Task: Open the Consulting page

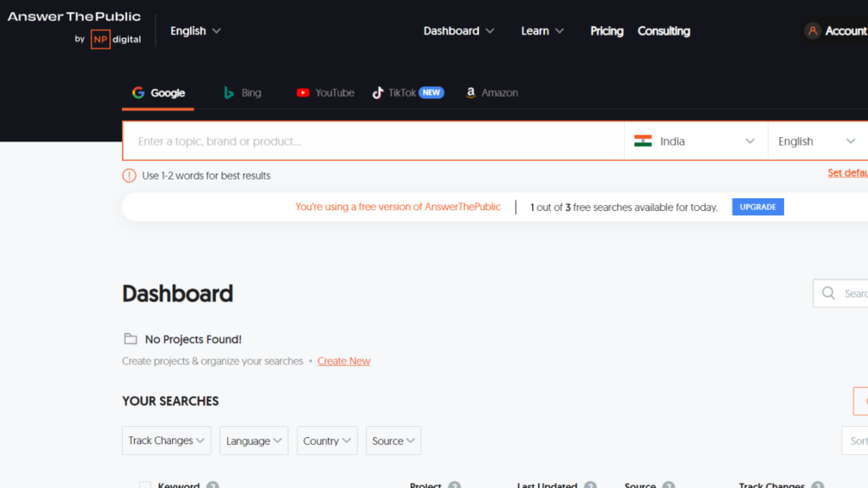Action: [x=664, y=31]
